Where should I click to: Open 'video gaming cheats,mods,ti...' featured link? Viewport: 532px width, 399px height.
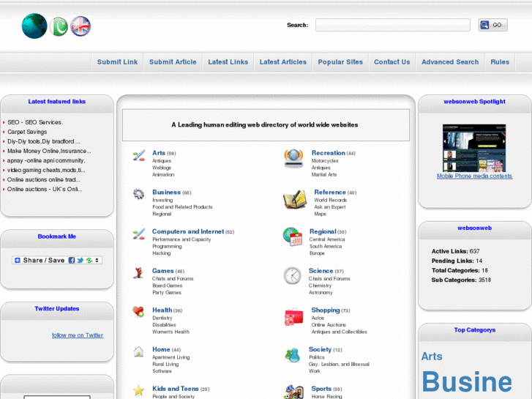pyautogui.click(x=46, y=170)
